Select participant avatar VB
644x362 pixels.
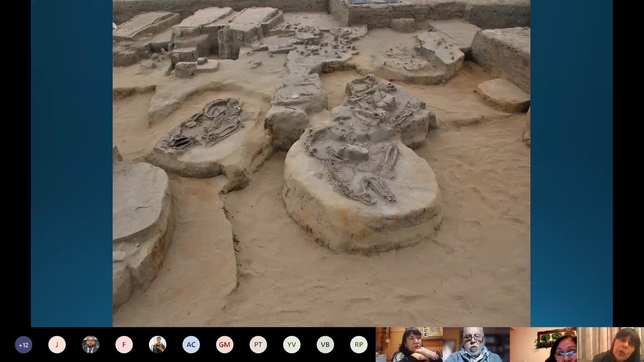click(325, 345)
